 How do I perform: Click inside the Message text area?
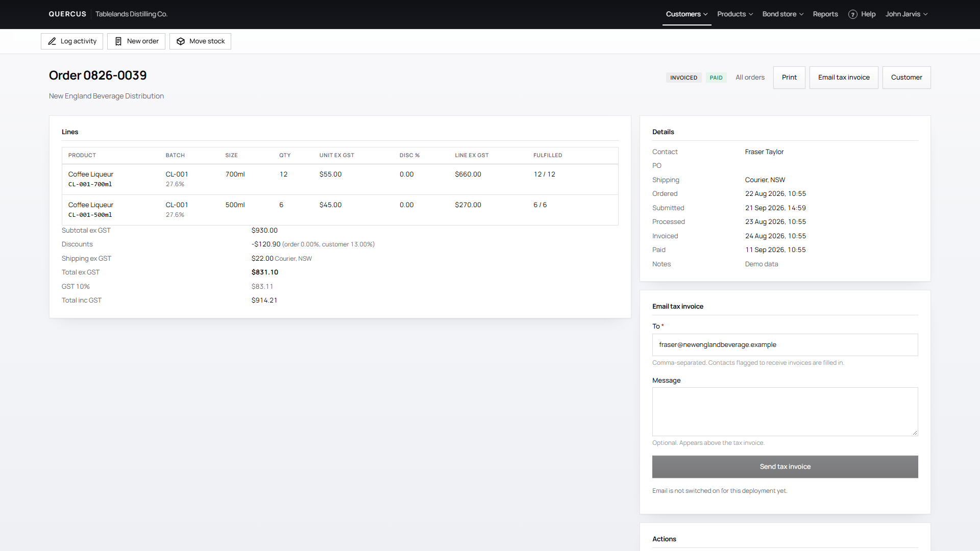785,412
